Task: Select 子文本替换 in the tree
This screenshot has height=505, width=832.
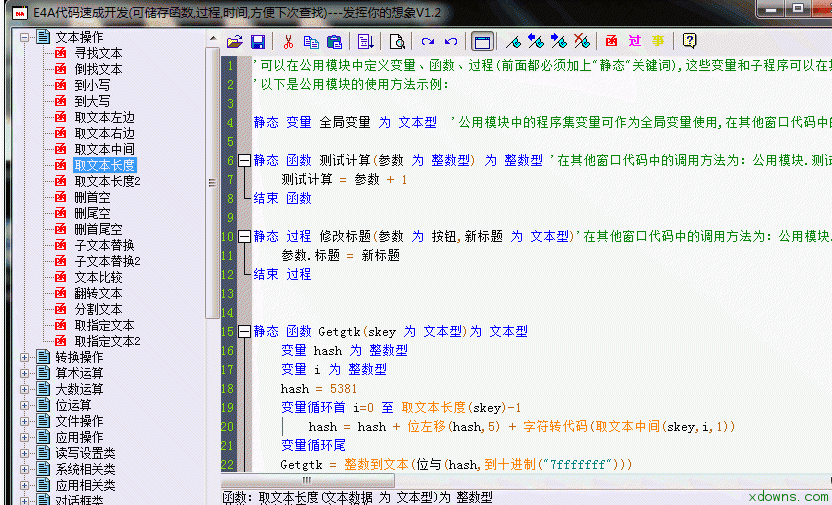Action: pyautogui.click(x=105, y=245)
